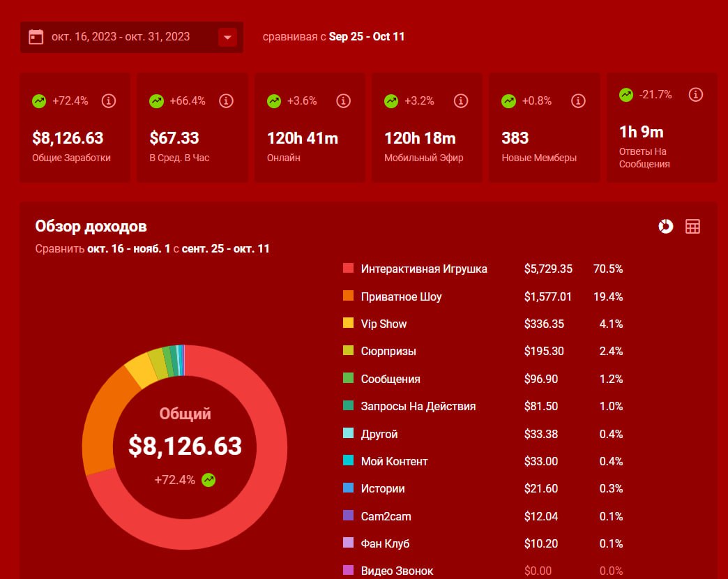Switch to table view icon

[692, 226]
